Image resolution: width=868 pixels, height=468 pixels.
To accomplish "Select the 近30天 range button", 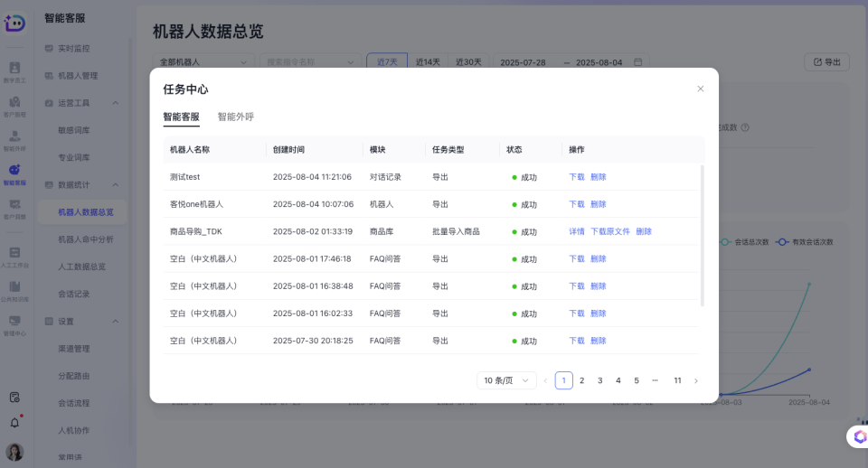I will pyautogui.click(x=468, y=62).
